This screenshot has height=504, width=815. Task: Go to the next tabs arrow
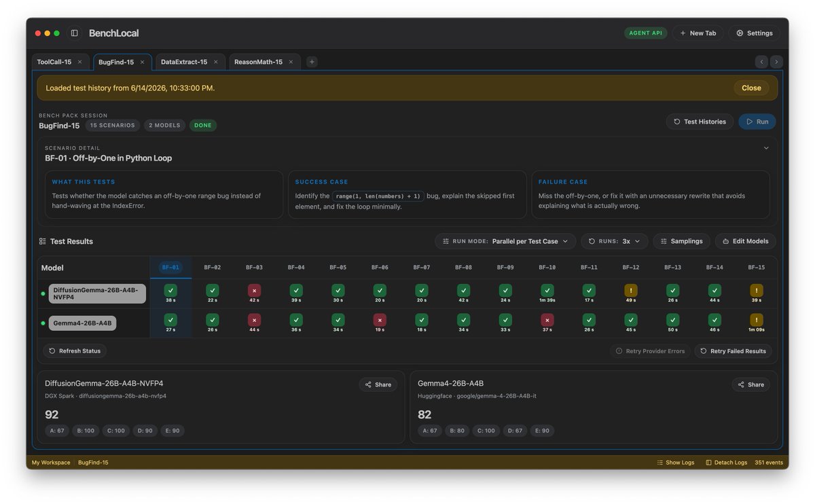point(776,62)
